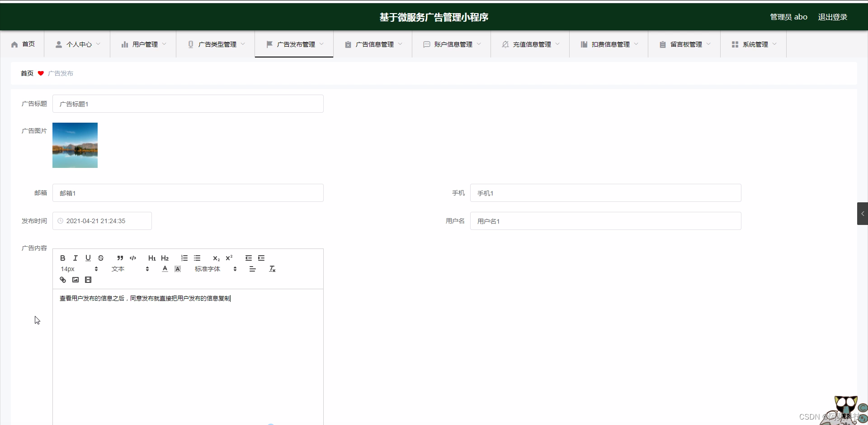
Task: Toggle a bullet list in the editor
Action: (x=197, y=258)
